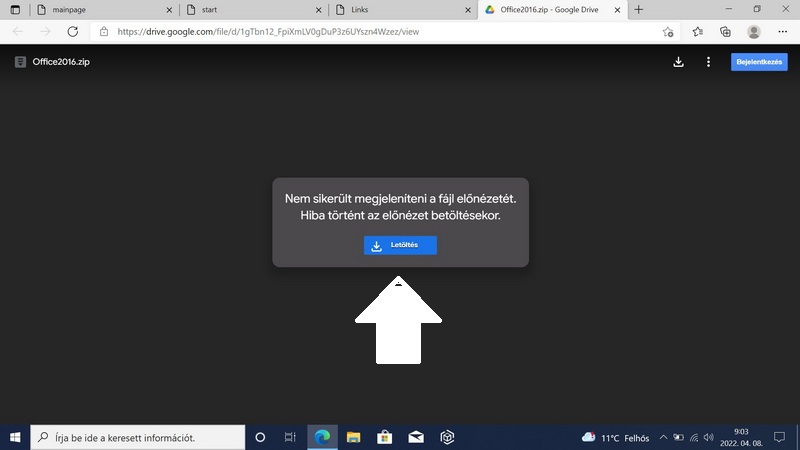Viewport: 800px width, 450px height.
Task: Open the three-dot more actions menu in Drive
Action: (708, 62)
